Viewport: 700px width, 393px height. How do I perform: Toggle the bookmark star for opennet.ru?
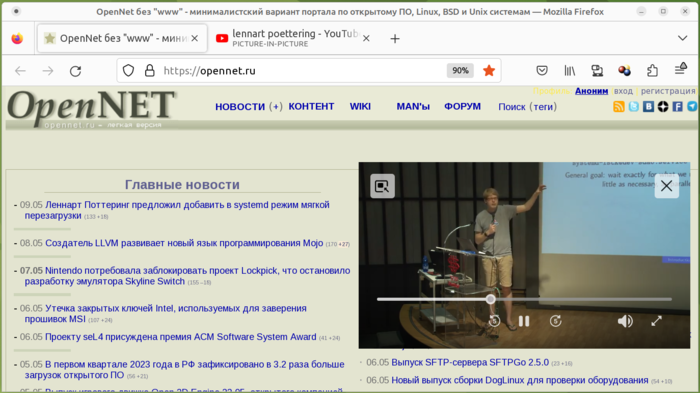point(489,71)
